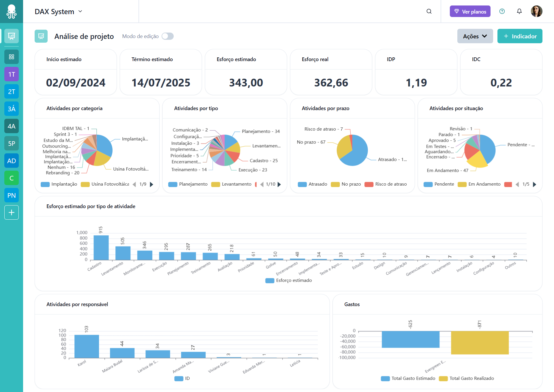Click the Indicador add button
The height and width of the screenshot is (392, 554).
[520, 36]
